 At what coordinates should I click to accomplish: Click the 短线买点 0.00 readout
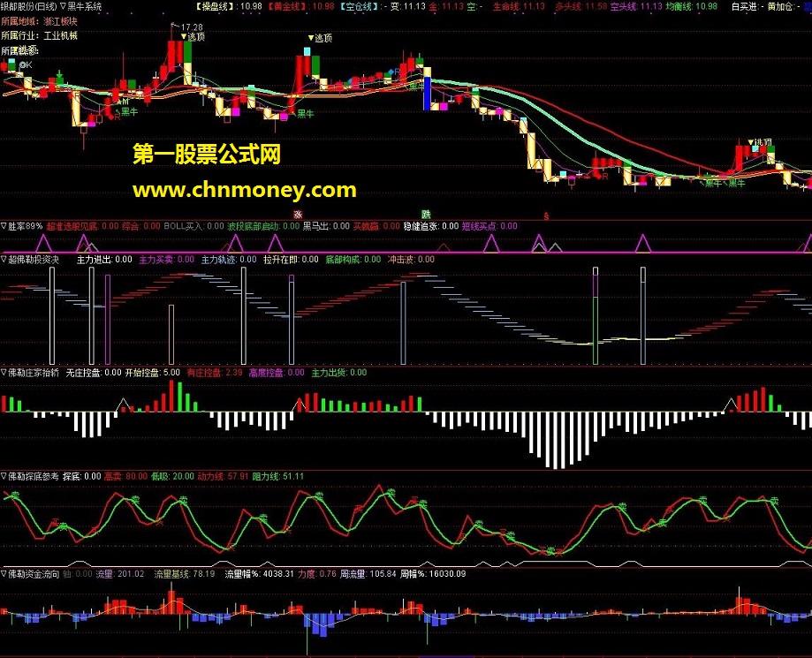(x=489, y=226)
